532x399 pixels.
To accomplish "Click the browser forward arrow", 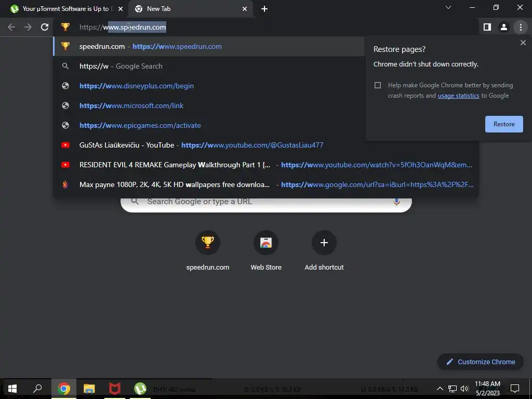I will (x=28, y=27).
